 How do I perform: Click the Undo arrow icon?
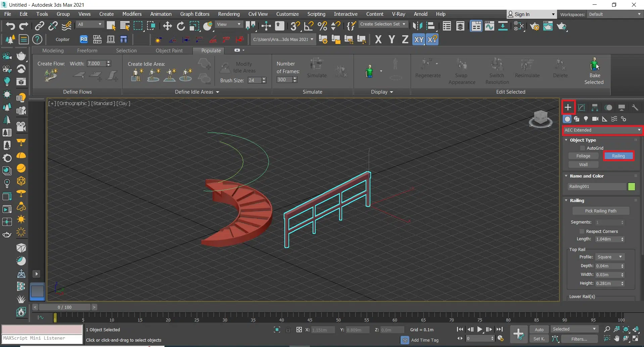point(10,26)
